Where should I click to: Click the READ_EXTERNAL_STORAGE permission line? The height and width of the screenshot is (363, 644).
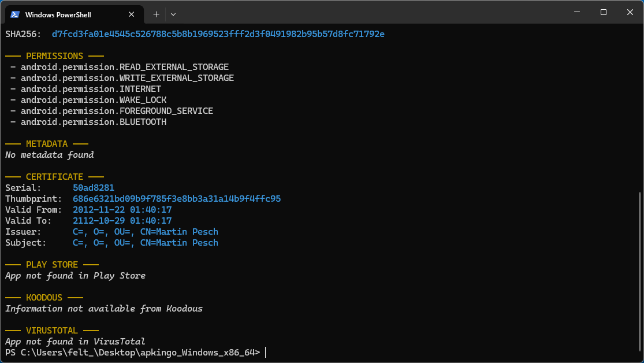point(120,67)
